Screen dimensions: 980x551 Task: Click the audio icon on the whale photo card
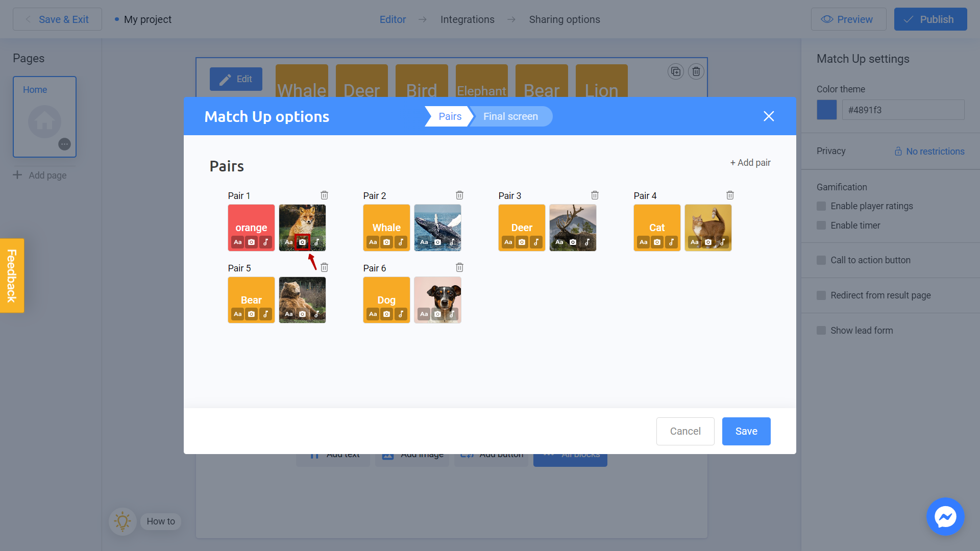point(452,242)
